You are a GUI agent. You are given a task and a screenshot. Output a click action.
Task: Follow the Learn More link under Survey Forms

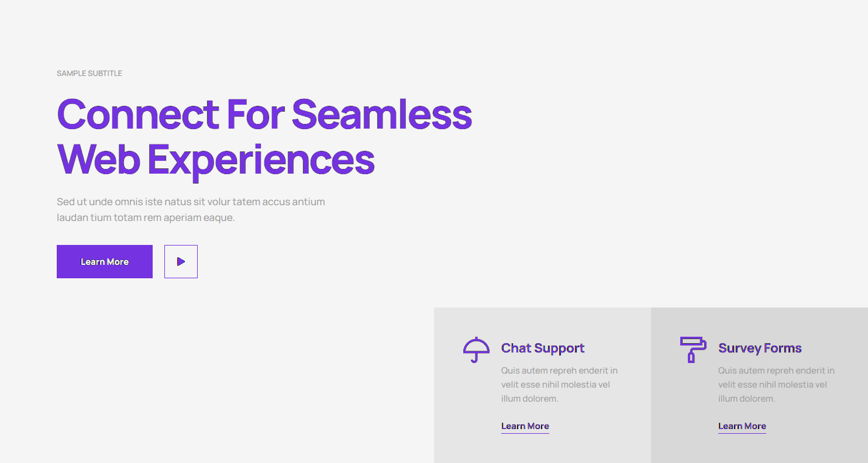[742, 426]
